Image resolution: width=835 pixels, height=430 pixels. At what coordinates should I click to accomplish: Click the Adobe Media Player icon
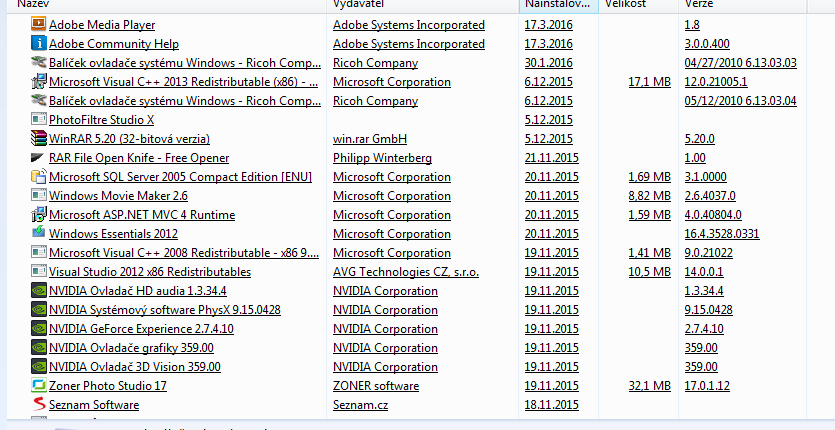pyautogui.click(x=39, y=24)
